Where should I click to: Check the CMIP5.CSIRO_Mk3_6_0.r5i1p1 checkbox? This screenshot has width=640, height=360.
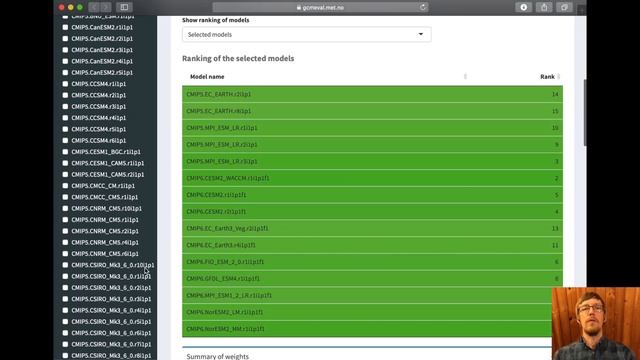coord(65,322)
